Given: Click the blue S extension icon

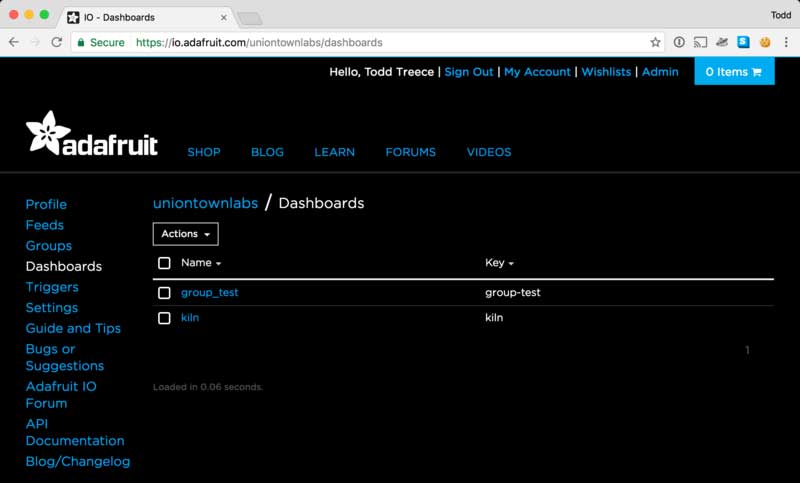Looking at the screenshot, I should point(743,43).
